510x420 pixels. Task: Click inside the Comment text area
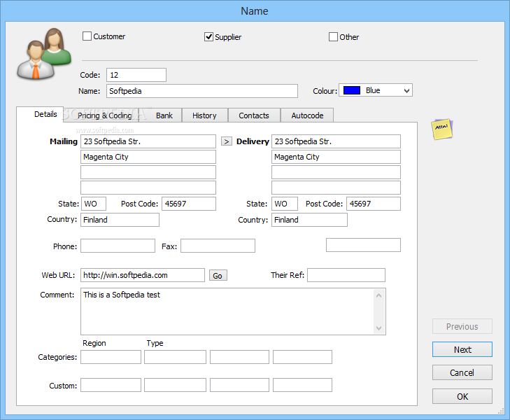point(227,311)
